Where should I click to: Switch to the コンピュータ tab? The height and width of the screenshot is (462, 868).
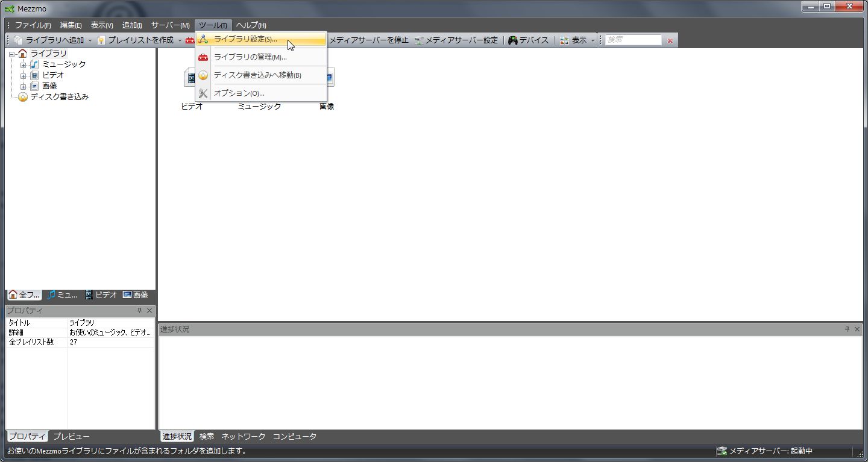[x=294, y=436]
